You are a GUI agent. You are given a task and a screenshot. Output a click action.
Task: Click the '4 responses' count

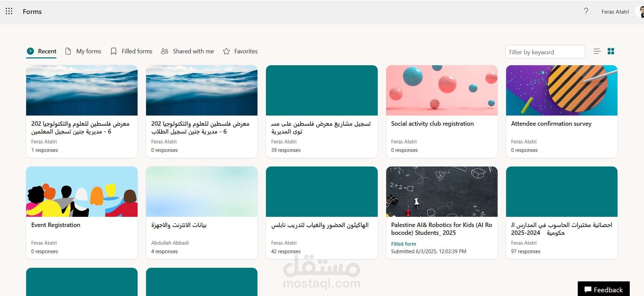tap(164, 251)
